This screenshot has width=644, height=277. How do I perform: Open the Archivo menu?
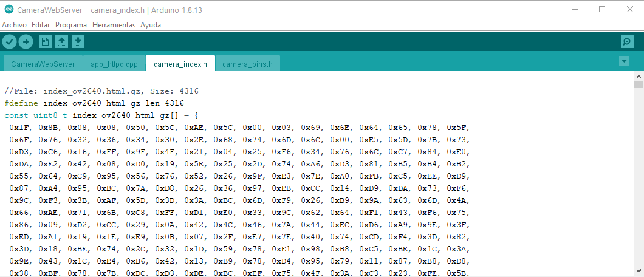[x=15, y=25]
